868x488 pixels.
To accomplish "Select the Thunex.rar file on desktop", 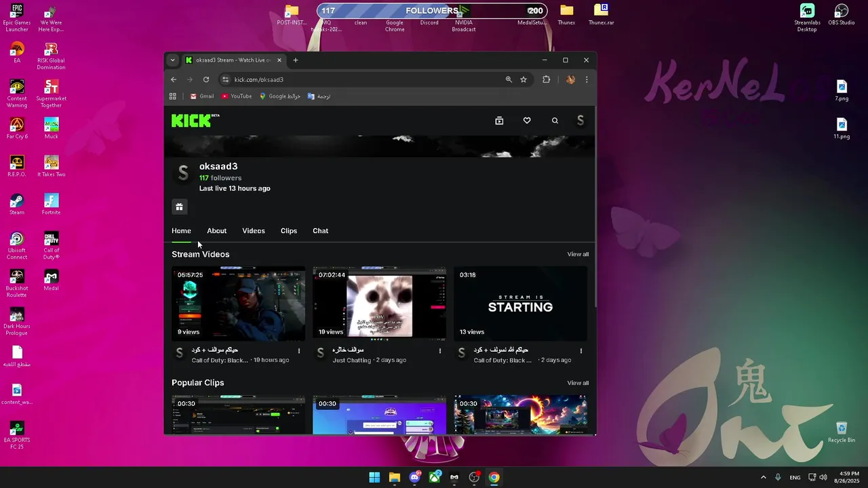I will pyautogui.click(x=601, y=14).
